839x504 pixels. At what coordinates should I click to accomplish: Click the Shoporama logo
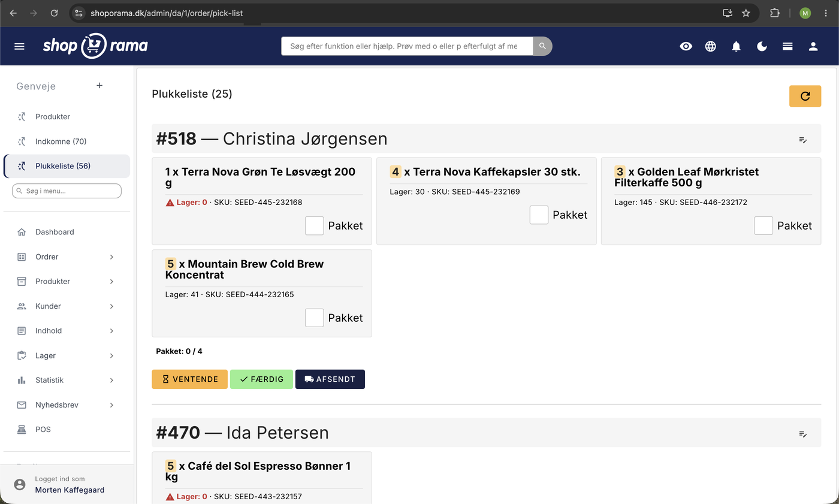[95, 46]
